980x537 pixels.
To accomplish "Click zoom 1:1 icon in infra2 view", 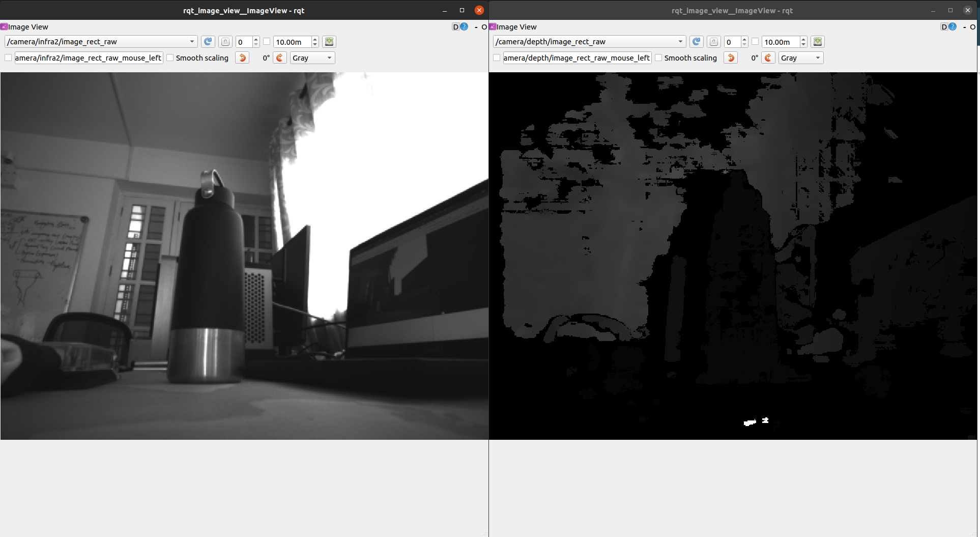I will click(x=225, y=42).
